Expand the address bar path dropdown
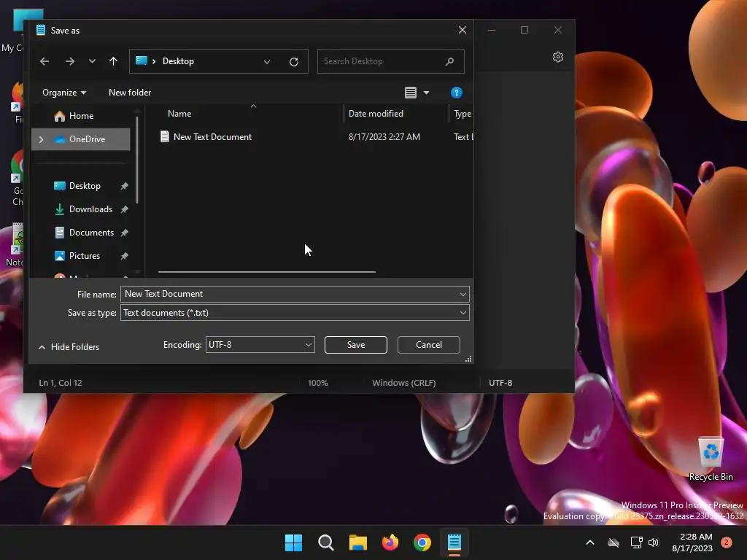 tap(267, 61)
